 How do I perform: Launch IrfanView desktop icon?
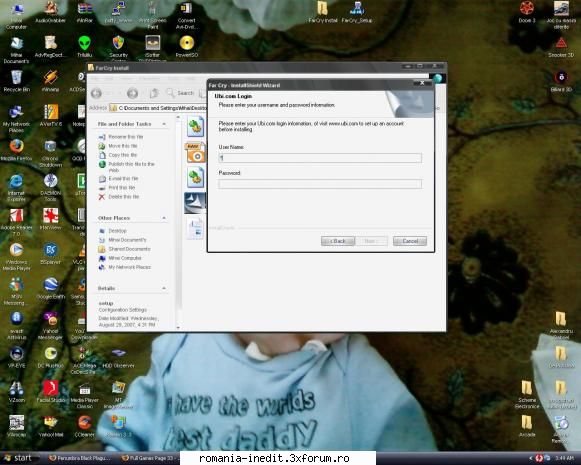(x=50, y=216)
